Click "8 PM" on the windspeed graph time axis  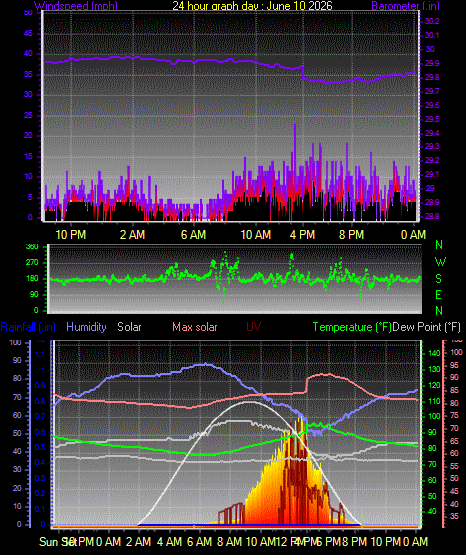351,235
